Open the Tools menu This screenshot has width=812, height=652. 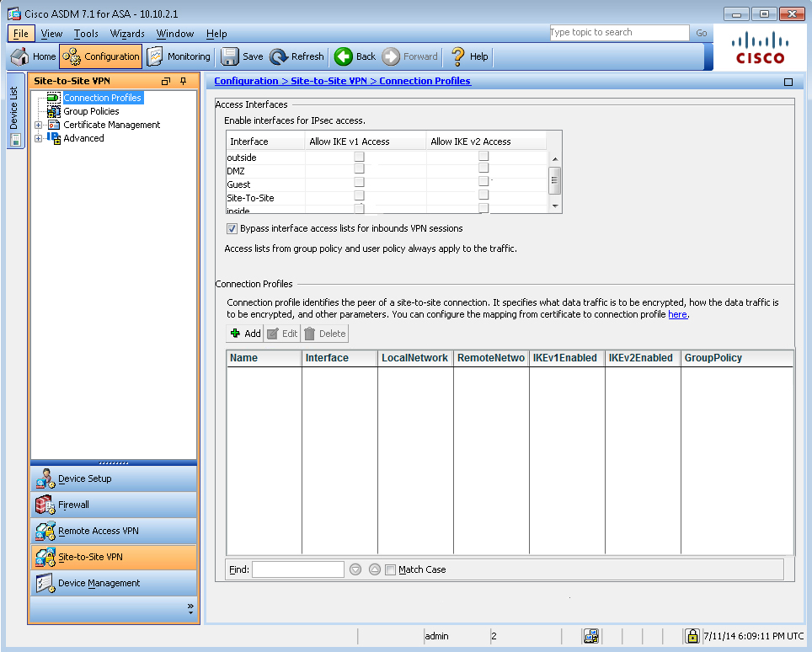(86, 34)
